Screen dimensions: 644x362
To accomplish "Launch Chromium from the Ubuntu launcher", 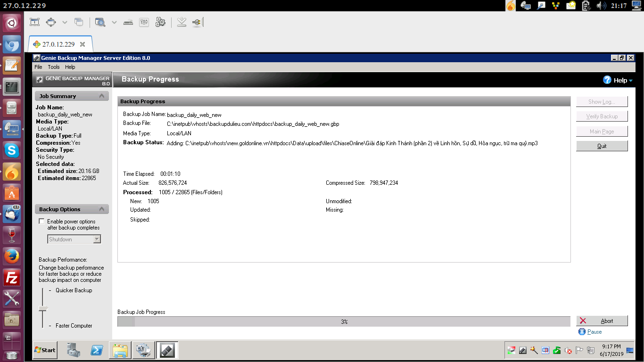I will 12,44.
